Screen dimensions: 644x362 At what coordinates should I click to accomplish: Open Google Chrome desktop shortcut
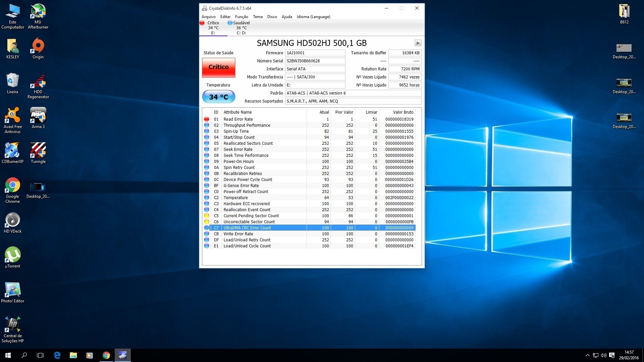pyautogui.click(x=13, y=190)
